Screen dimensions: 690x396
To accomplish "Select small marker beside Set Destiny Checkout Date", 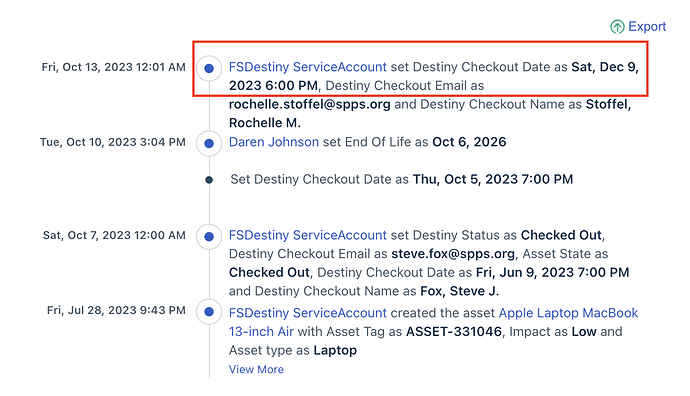I will pos(209,180).
